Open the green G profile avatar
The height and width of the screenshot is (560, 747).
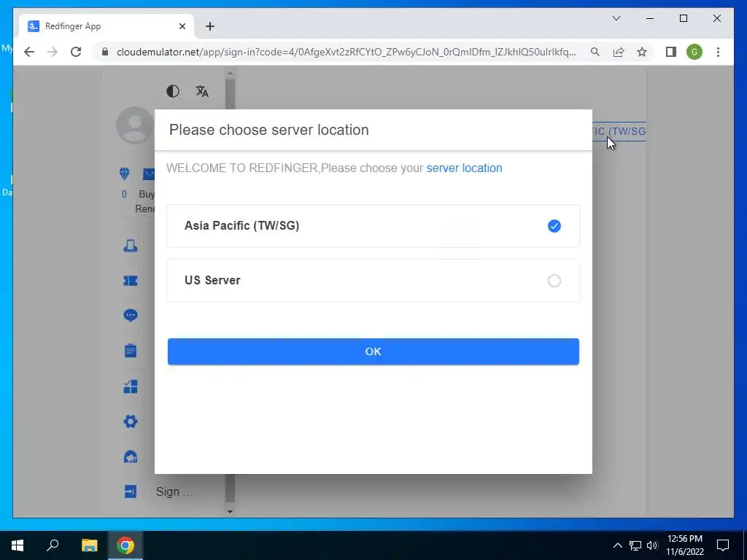pyautogui.click(x=694, y=52)
